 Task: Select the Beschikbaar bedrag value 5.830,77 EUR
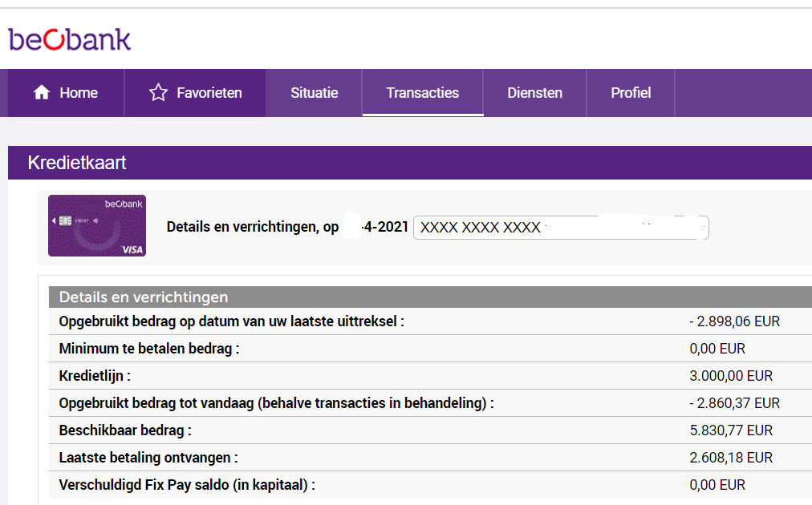pos(731,430)
